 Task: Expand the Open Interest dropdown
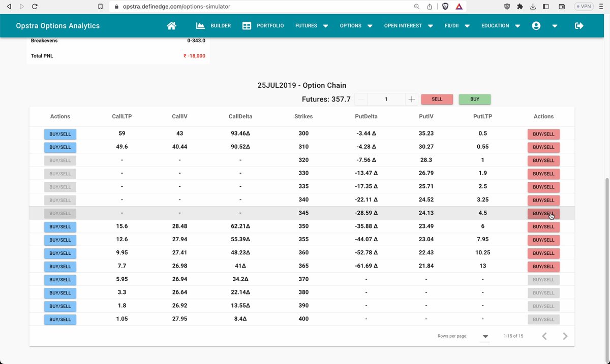(x=408, y=25)
